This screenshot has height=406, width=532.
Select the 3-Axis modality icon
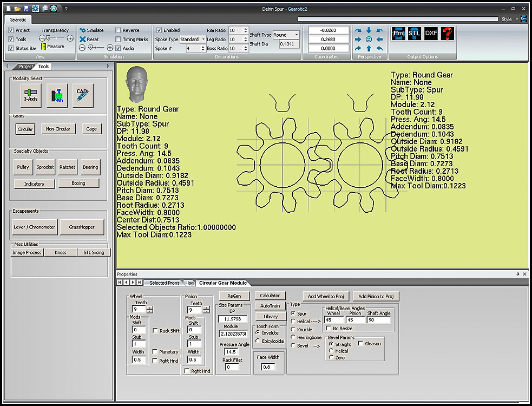[x=31, y=95]
